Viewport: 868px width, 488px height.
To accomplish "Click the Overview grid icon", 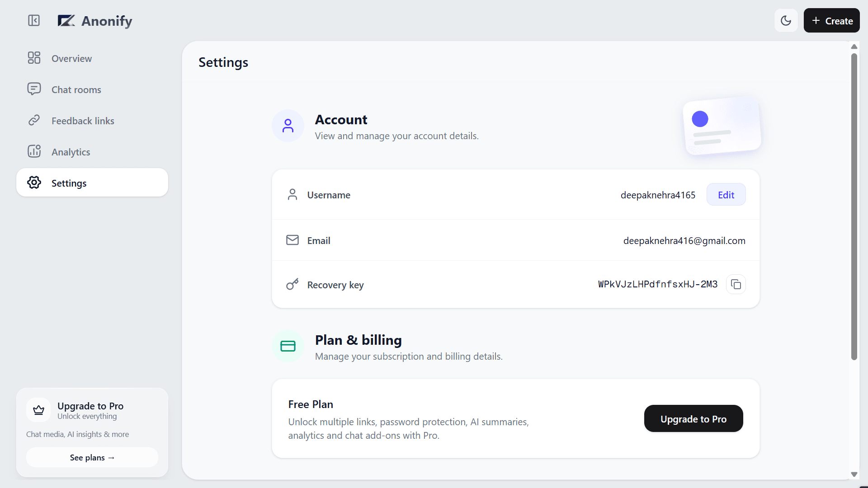I will pos(34,58).
